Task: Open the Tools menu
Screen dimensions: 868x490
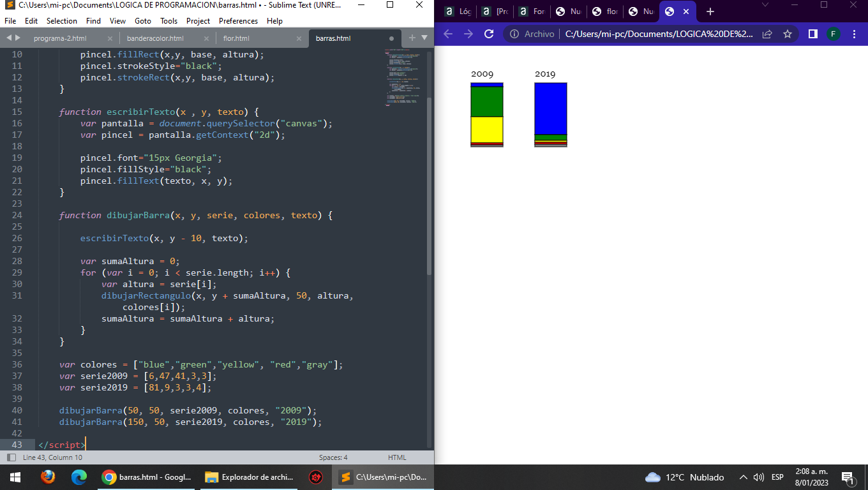Action: 169,20
